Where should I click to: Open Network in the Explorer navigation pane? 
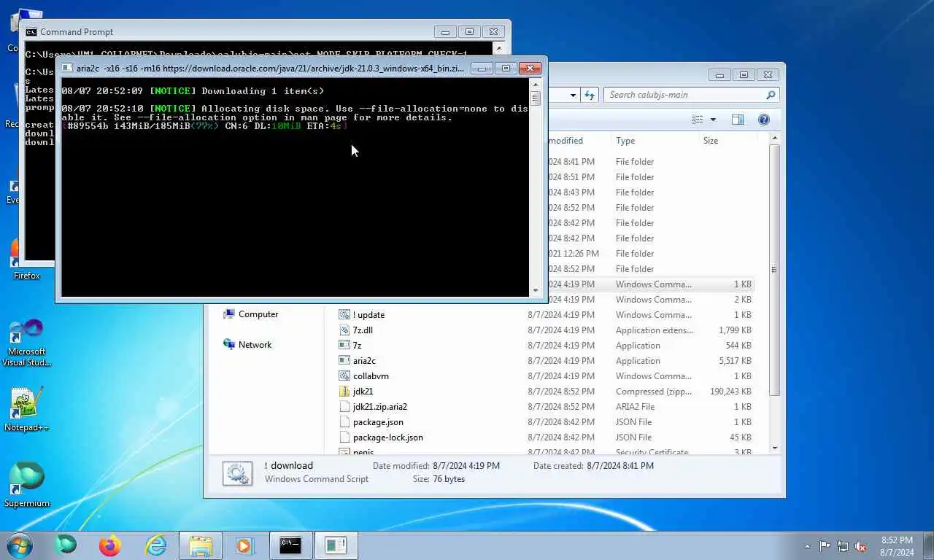coord(247,345)
